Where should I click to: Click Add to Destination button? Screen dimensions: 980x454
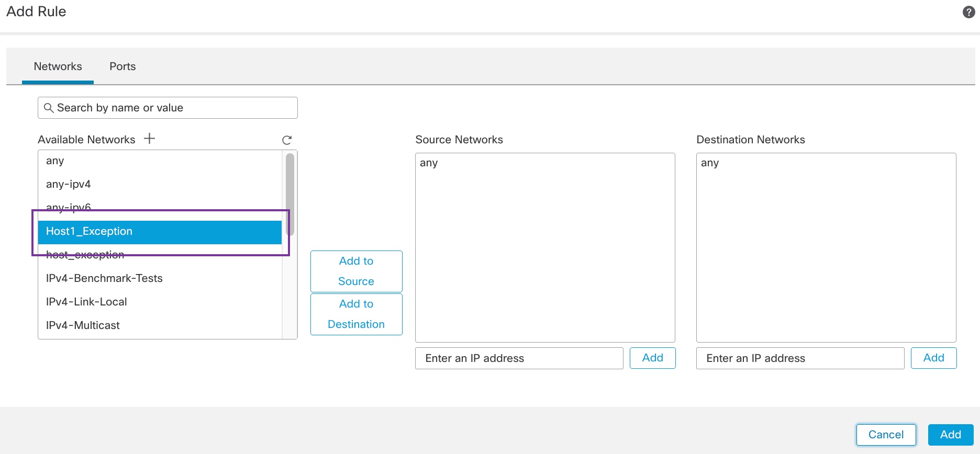click(356, 314)
